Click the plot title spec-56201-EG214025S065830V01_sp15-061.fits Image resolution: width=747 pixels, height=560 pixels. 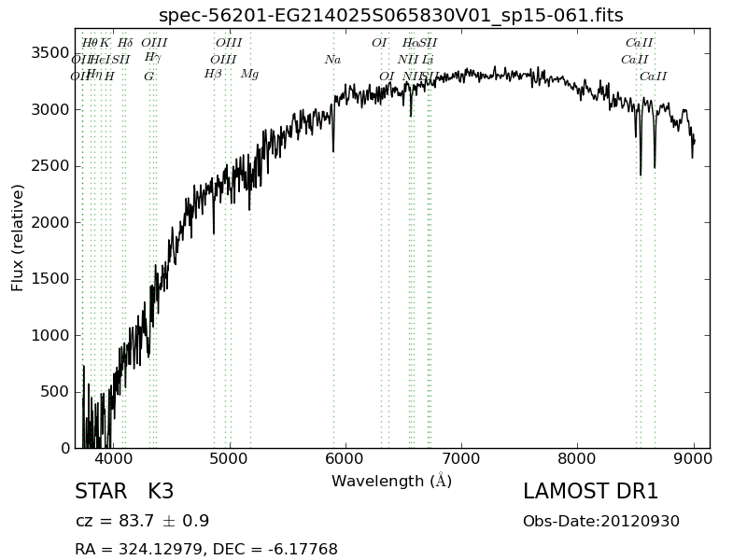pos(390,15)
